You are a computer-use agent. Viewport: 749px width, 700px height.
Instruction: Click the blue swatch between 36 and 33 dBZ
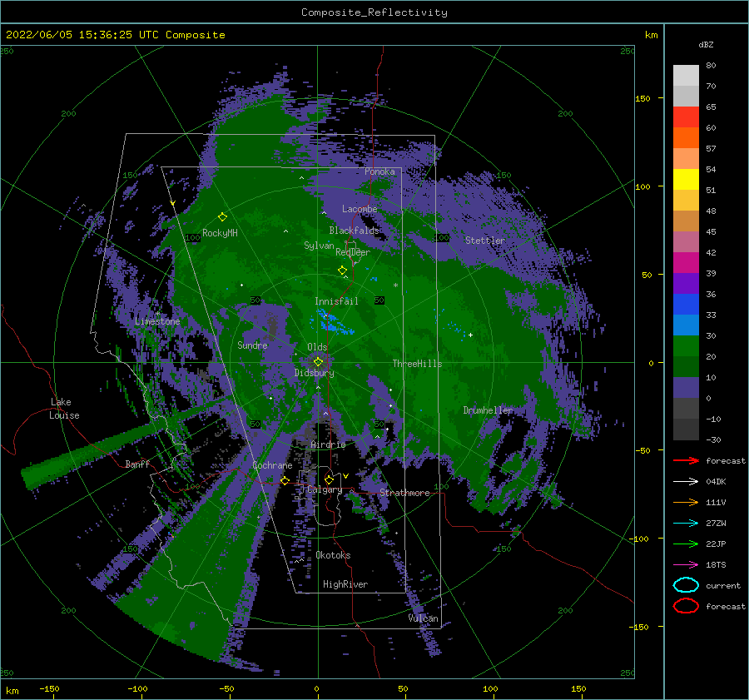tap(686, 305)
